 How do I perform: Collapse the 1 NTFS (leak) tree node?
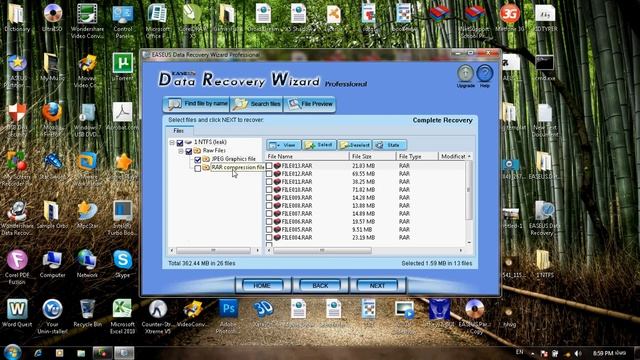coord(172,142)
